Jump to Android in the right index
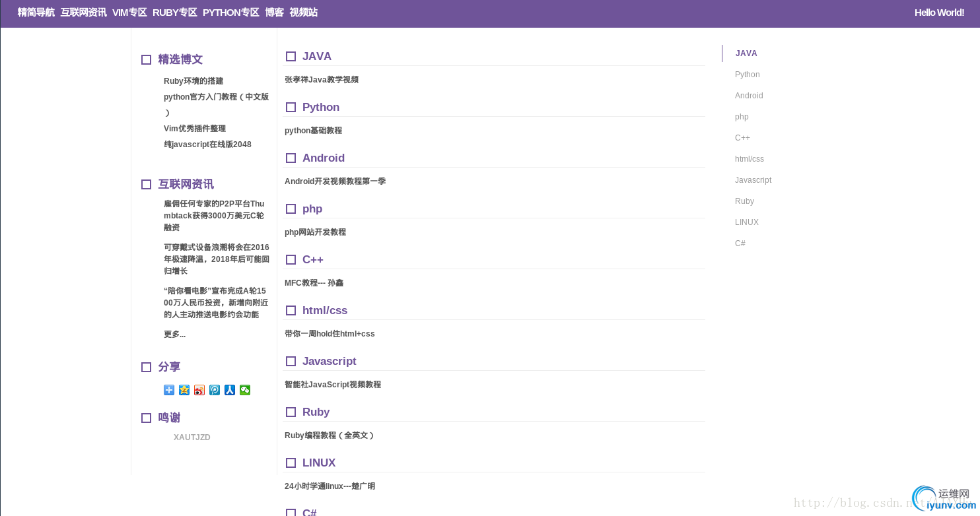Viewport: 980px width, 516px height. pyautogui.click(x=749, y=96)
